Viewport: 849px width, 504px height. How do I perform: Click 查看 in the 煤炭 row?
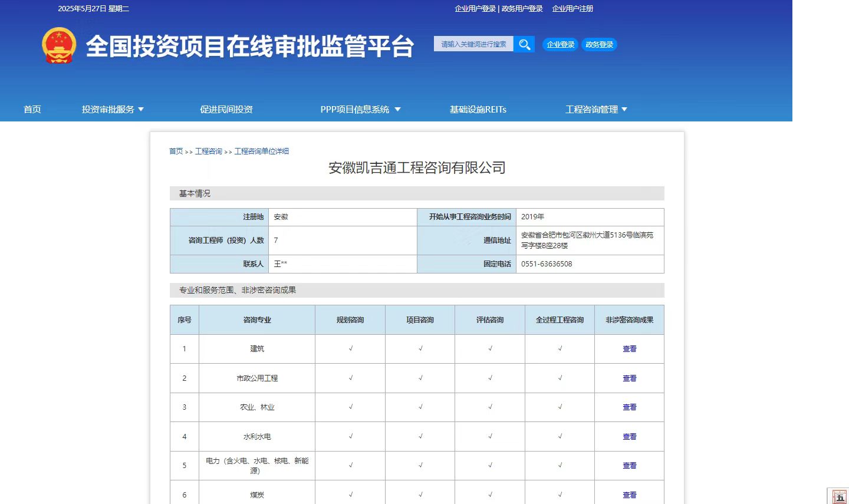click(x=629, y=495)
